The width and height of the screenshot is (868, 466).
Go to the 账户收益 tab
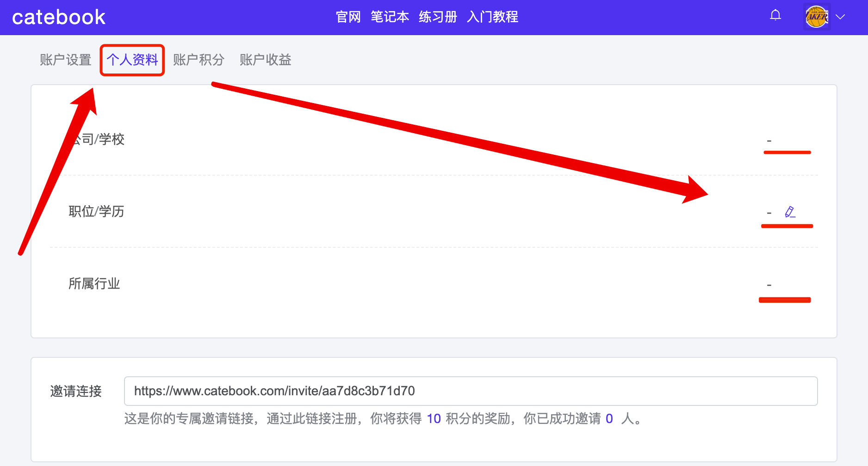pos(265,60)
